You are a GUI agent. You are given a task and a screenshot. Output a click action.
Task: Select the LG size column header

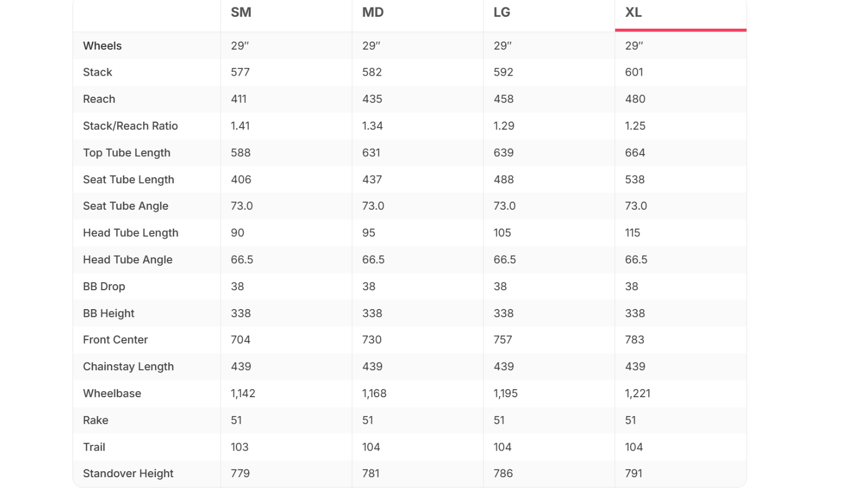point(502,12)
